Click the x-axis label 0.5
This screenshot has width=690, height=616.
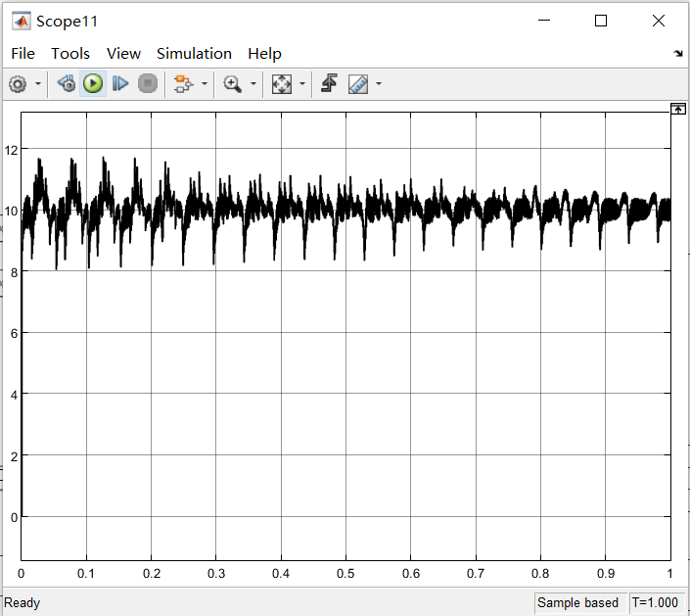[x=345, y=574]
